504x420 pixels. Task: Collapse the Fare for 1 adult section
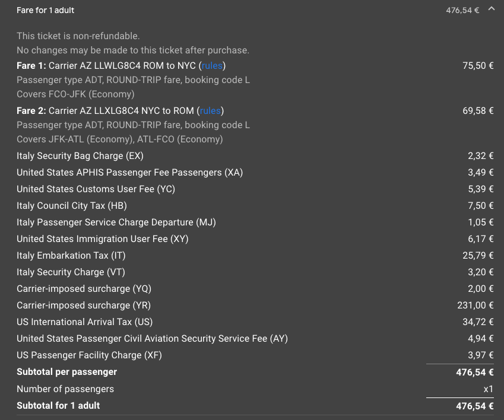(491, 9)
